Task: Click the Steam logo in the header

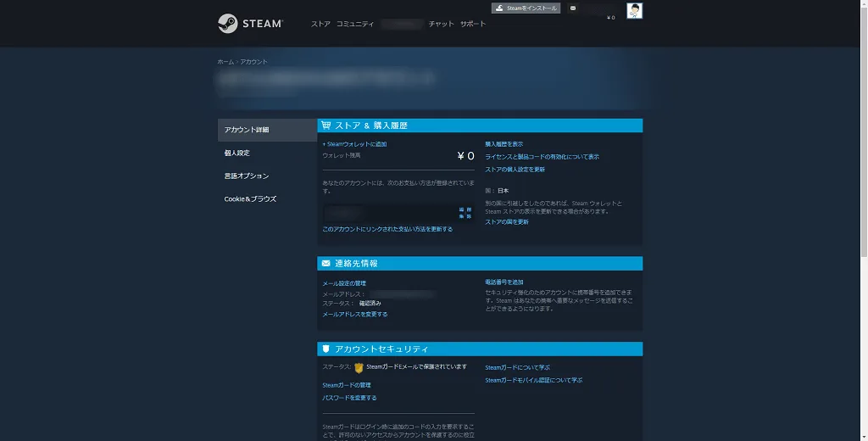Action: coord(250,24)
